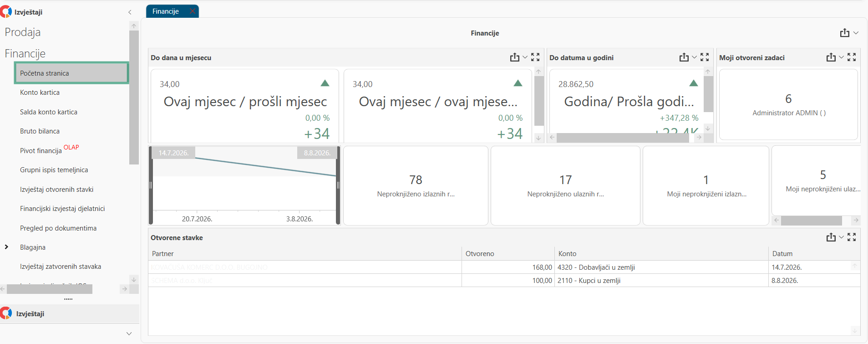The width and height of the screenshot is (868, 344).
Task: Export the Do dana u mjesecu panel
Action: pyautogui.click(x=515, y=57)
